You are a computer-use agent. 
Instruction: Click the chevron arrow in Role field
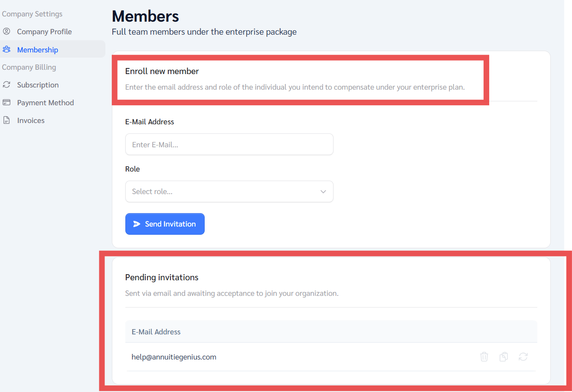(x=323, y=191)
